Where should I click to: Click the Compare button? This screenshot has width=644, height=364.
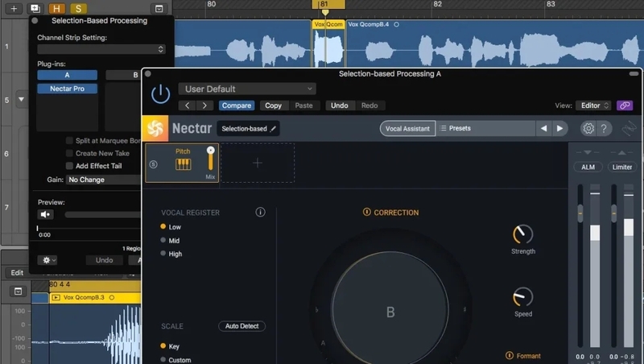click(x=237, y=105)
